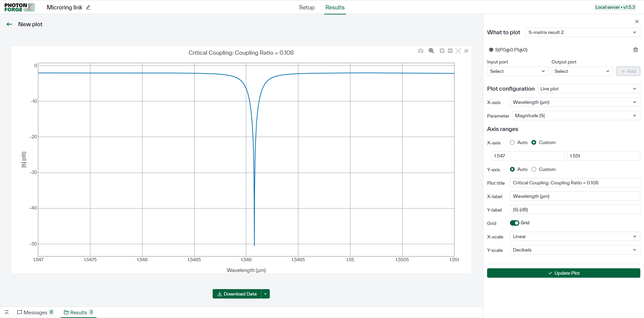Click the Update Plot button
This screenshot has width=644, height=318.
coord(563,273)
